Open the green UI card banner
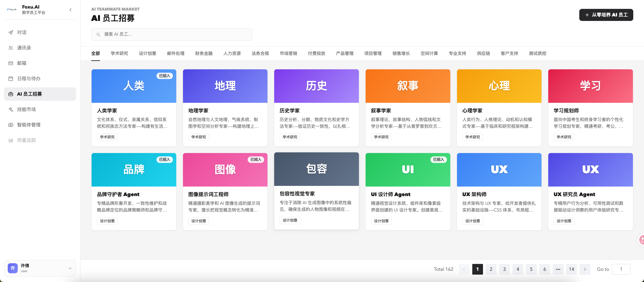Viewport: 644px width, 282px height. [x=408, y=170]
